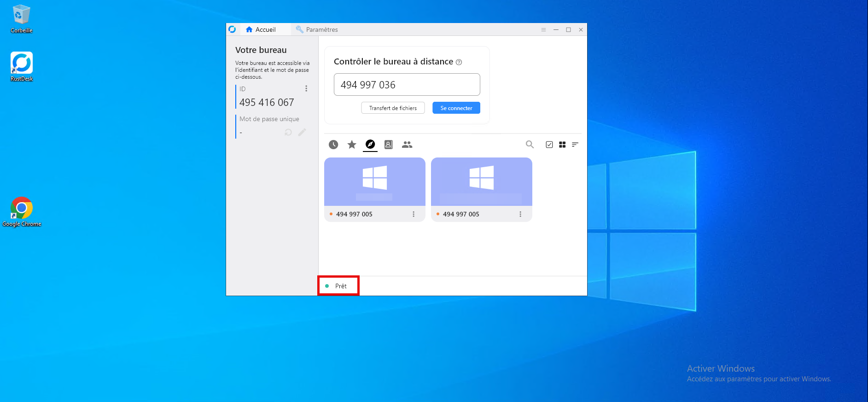Click the Se connecter button
Screen dimensions: 868x402
tap(456, 108)
